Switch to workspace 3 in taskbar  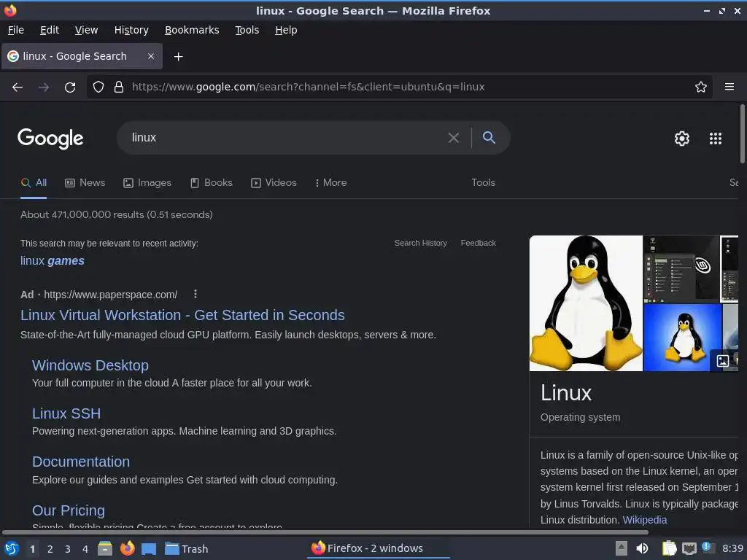(x=67, y=549)
